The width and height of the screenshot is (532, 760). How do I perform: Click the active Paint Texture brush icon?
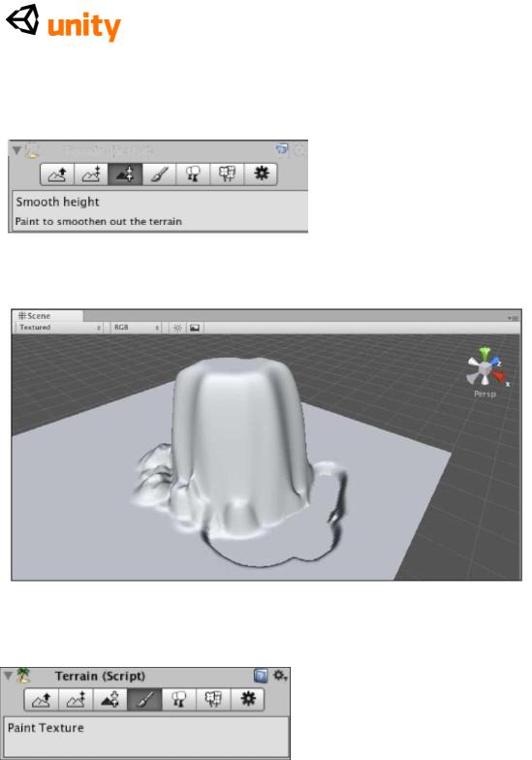(x=145, y=700)
